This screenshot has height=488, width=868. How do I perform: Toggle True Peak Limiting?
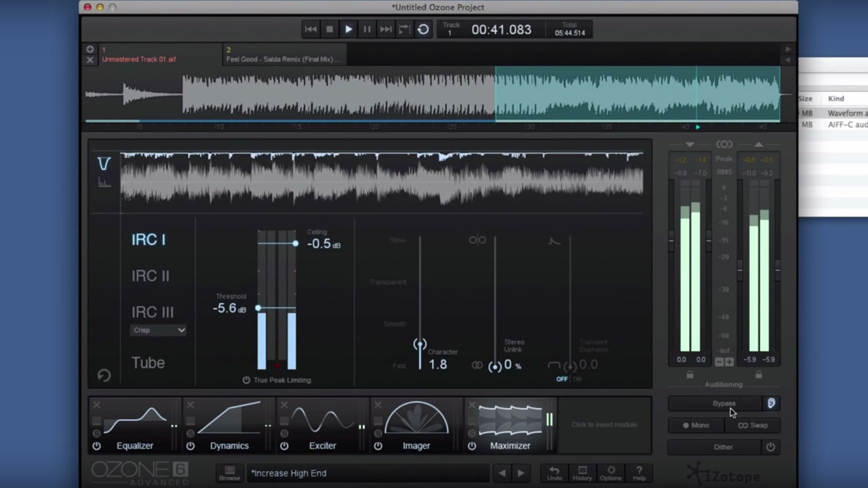277,380
